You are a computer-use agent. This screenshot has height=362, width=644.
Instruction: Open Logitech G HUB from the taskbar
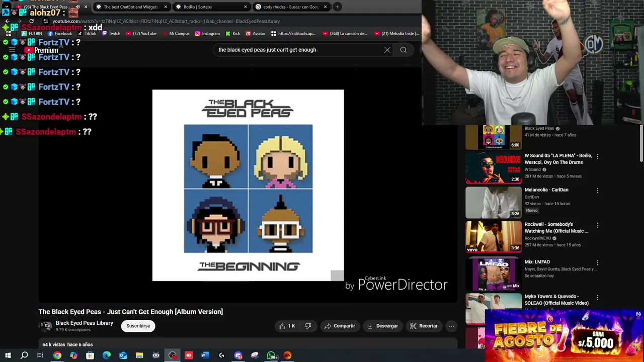(221, 355)
